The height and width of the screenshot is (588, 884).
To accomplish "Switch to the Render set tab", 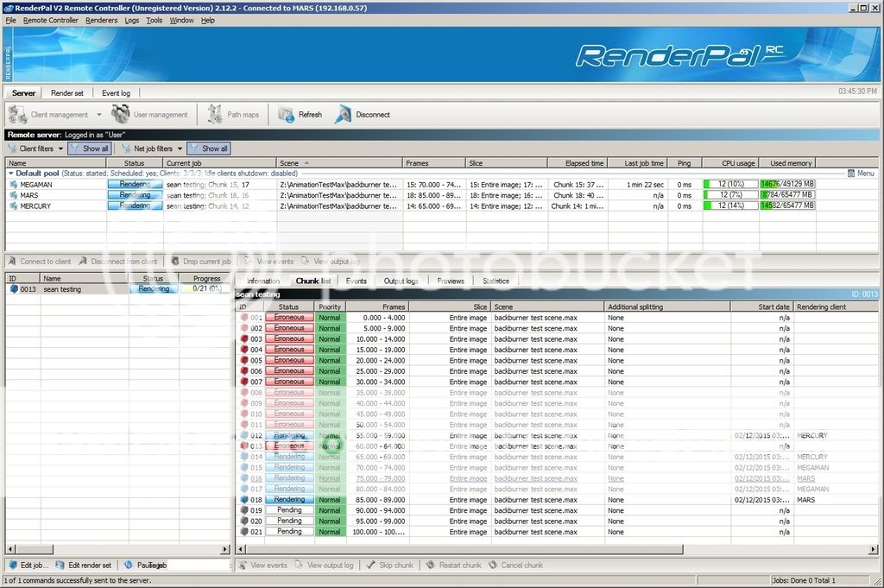I will [x=67, y=93].
